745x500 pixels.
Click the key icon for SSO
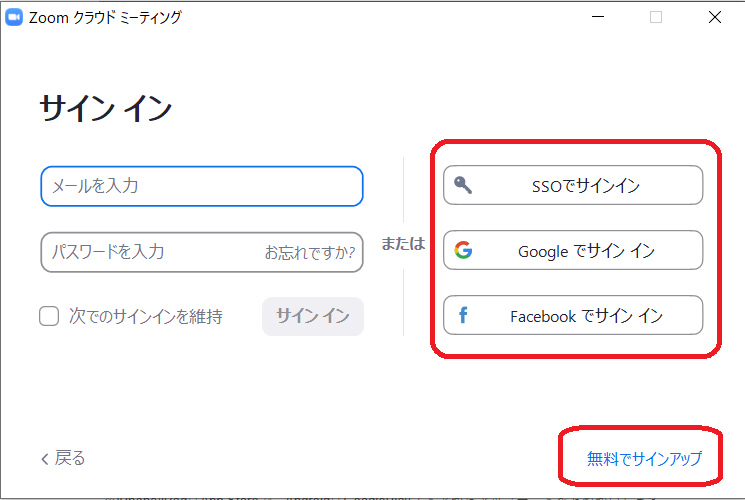coord(462,185)
